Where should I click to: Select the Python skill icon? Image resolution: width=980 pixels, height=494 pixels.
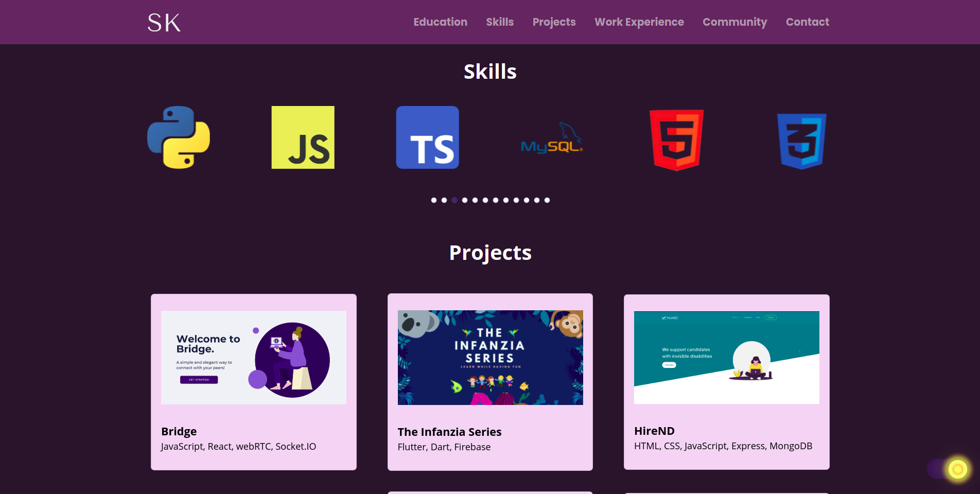(x=179, y=137)
